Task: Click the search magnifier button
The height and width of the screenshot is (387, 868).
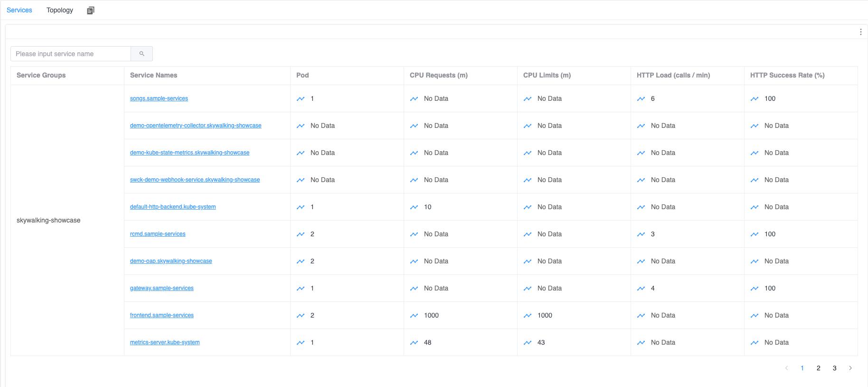Action: (142, 54)
